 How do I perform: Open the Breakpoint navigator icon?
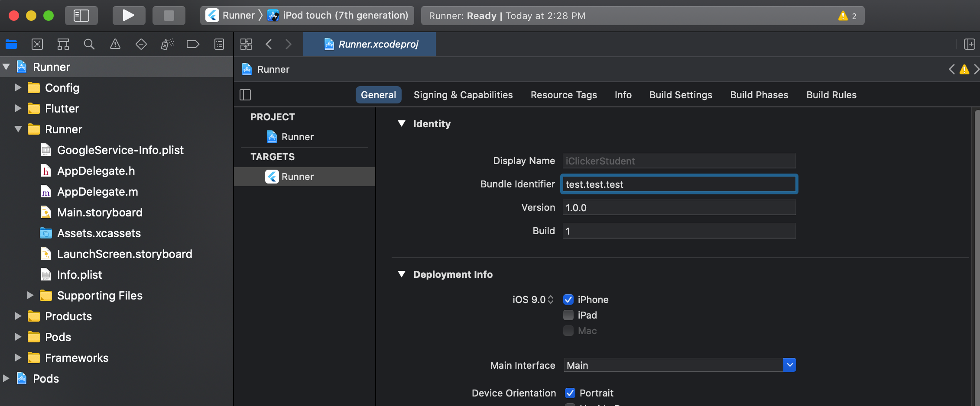(140, 44)
